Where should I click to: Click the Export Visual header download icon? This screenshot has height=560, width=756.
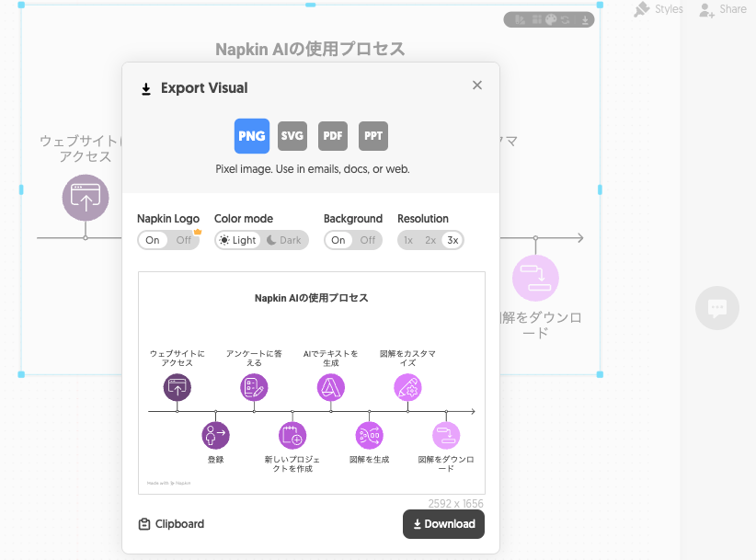click(x=146, y=89)
